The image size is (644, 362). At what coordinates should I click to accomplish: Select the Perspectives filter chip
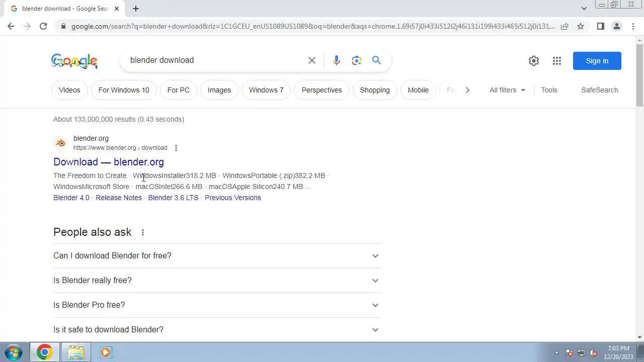(x=321, y=90)
